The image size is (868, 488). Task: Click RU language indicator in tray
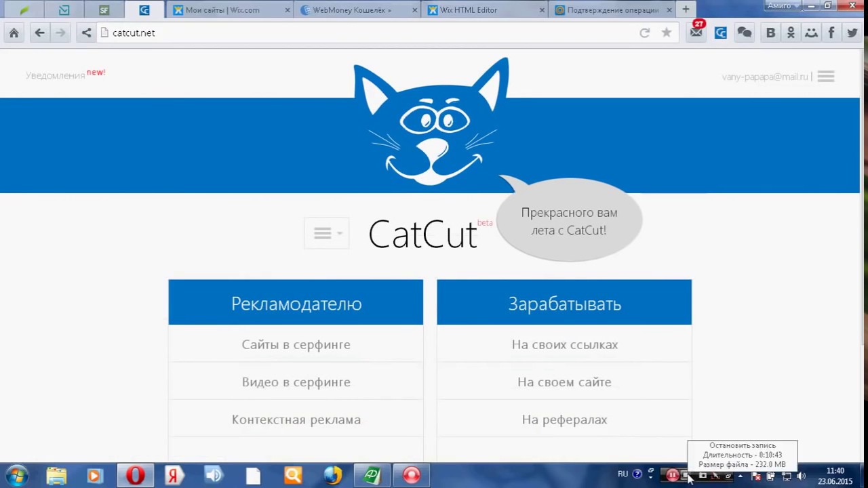tap(623, 474)
